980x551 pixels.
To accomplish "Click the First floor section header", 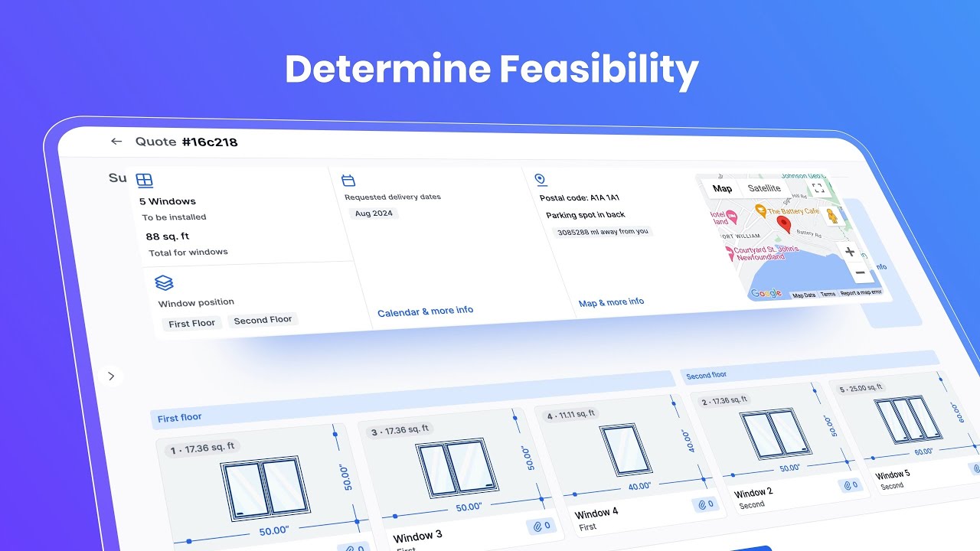I will pyautogui.click(x=412, y=400).
